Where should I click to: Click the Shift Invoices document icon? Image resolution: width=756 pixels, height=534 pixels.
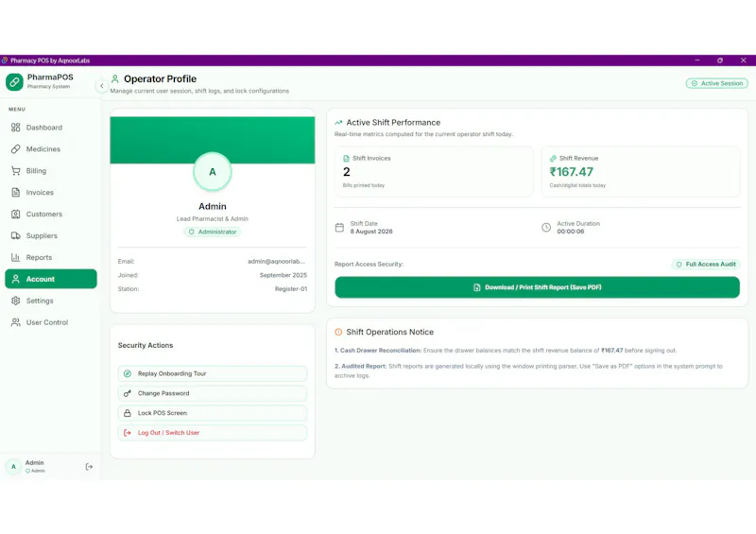tap(346, 158)
